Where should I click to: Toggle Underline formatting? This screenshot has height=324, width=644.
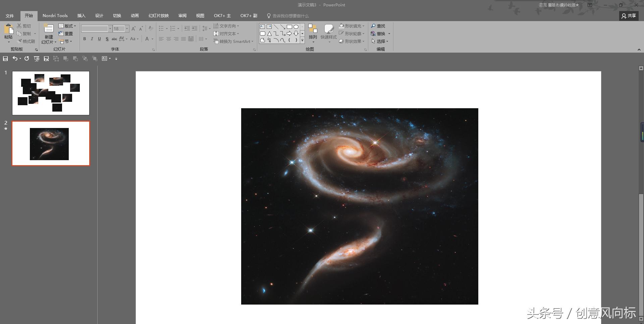point(99,39)
